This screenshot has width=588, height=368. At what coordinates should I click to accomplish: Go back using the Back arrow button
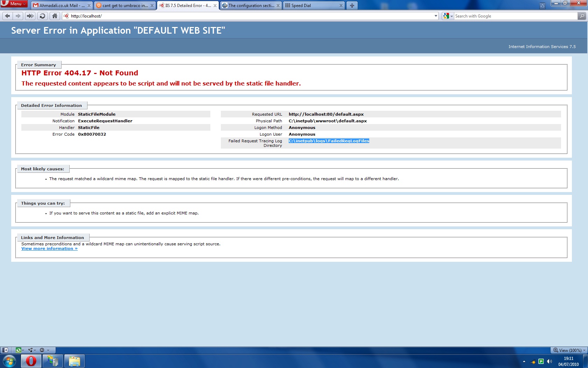pyautogui.click(x=7, y=16)
